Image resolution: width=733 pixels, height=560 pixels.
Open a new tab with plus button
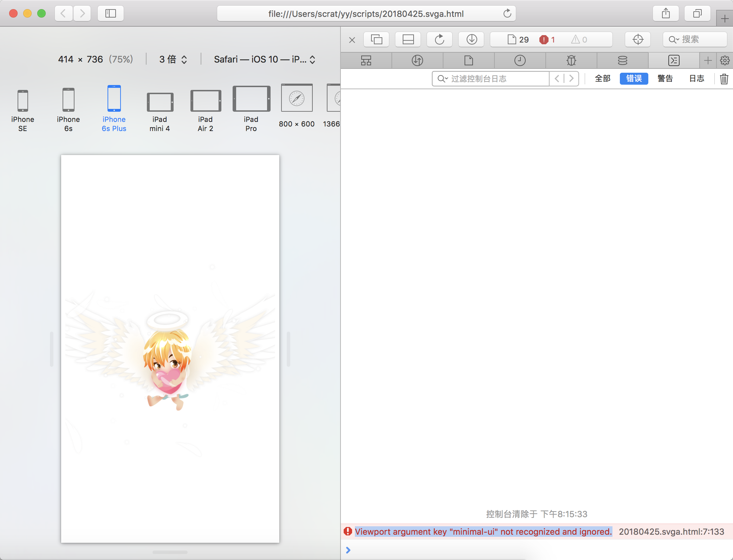725,18
